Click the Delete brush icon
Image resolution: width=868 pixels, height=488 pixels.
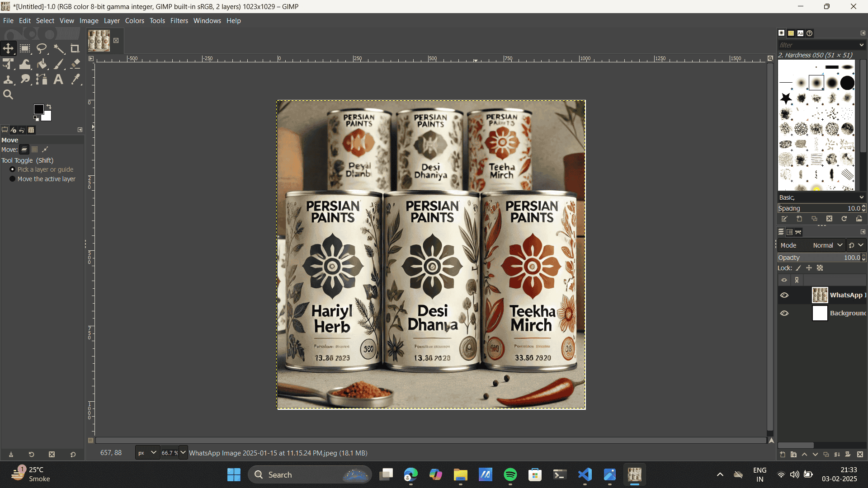(829, 219)
